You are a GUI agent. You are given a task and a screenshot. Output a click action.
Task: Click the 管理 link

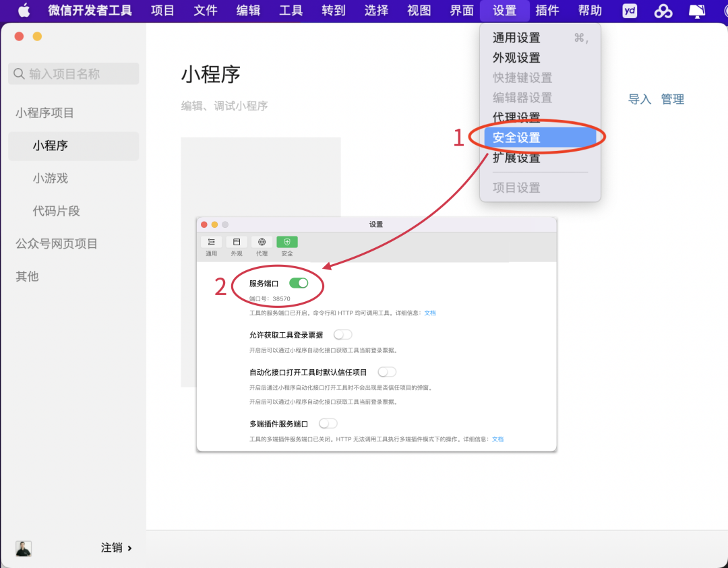click(x=672, y=99)
